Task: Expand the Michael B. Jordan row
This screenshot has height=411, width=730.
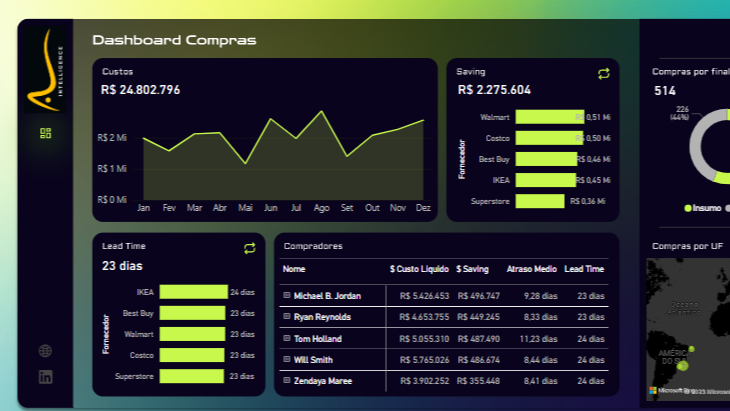Action: (x=287, y=296)
